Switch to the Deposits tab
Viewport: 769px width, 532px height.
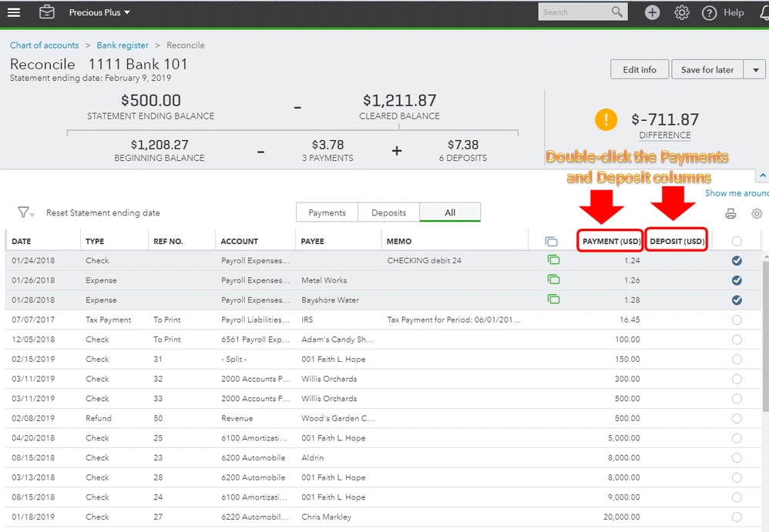pyautogui.click(x=389, y=212)
